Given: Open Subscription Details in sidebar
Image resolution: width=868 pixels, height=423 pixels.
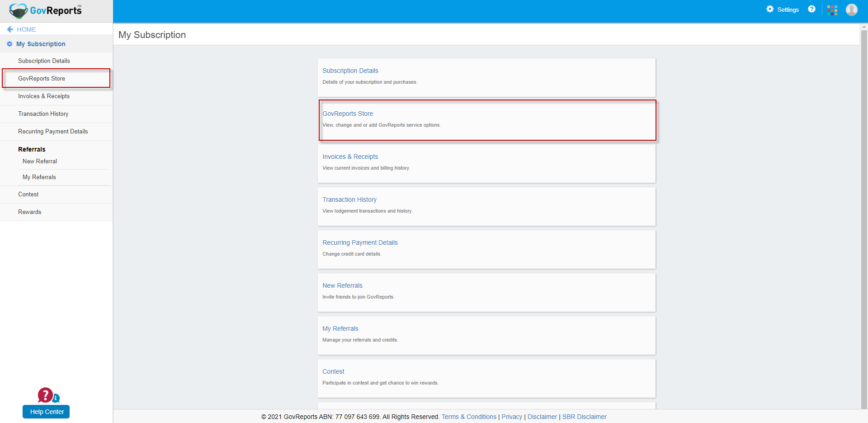Looking at the screenshot, I should [44, 61].
